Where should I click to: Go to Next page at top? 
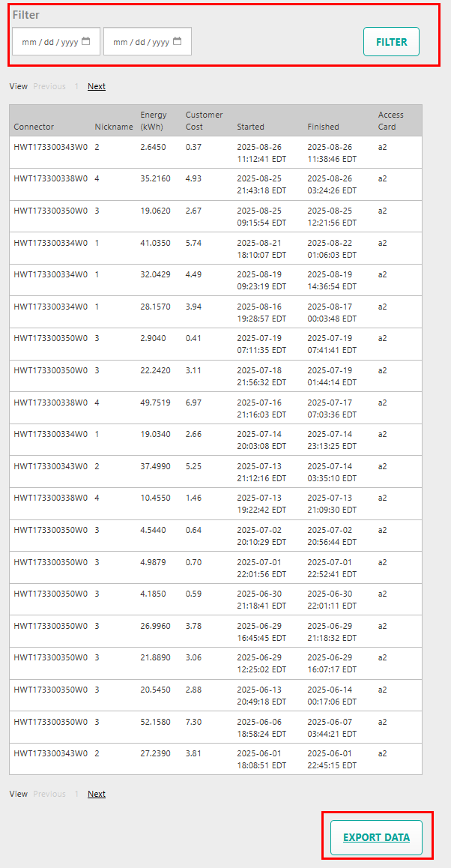coord(97,86)
